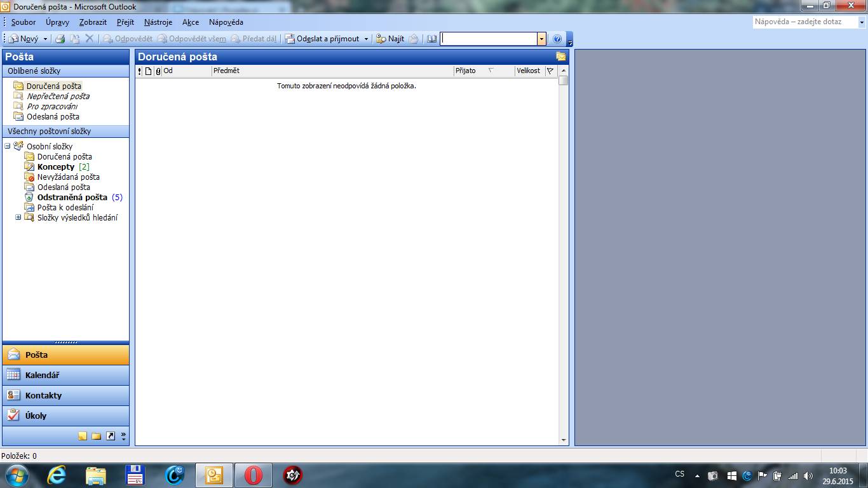Click Odeslat a přijmout button
The width and height of the screenshot is (868, 488).
pos(322,39)
